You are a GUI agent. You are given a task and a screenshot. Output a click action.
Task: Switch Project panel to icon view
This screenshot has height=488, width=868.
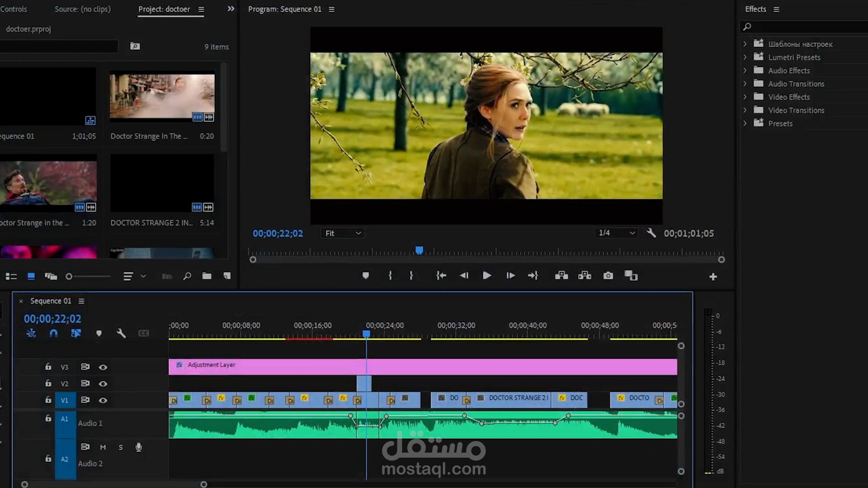pos(31,276)
